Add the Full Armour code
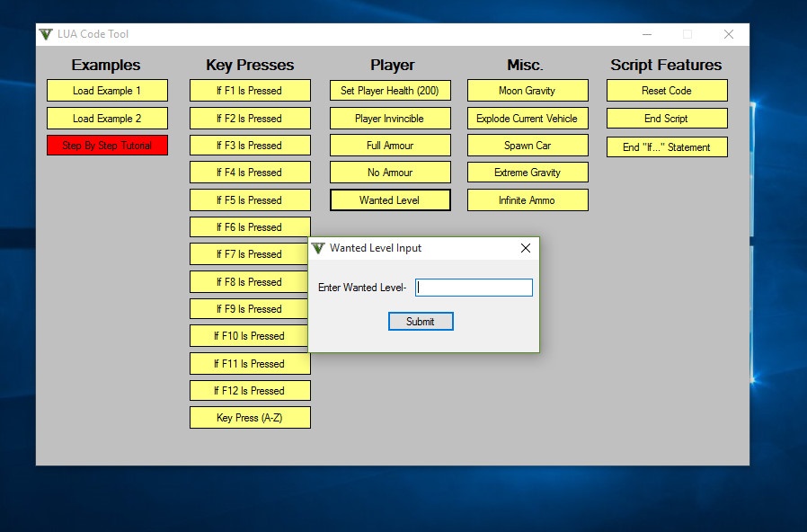 390,146
